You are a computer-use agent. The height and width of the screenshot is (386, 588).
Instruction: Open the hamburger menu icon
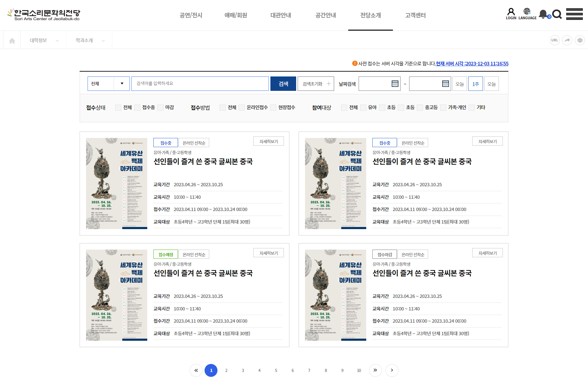pos(574,14)
